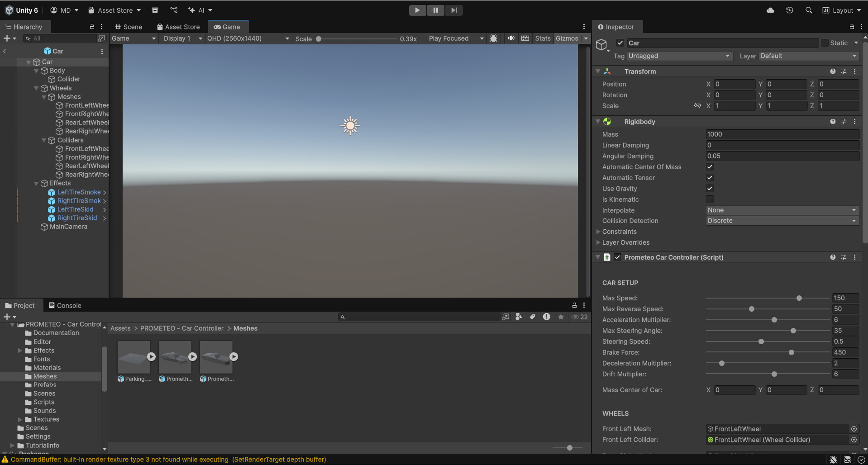Disable Use Gravity on the Rigidbody

point(709,189)
